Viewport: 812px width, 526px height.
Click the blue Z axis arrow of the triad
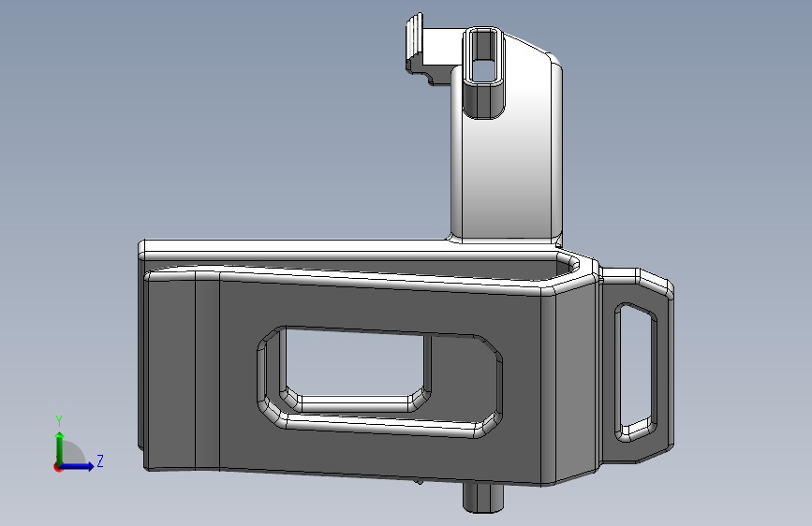tap(78, 466)
